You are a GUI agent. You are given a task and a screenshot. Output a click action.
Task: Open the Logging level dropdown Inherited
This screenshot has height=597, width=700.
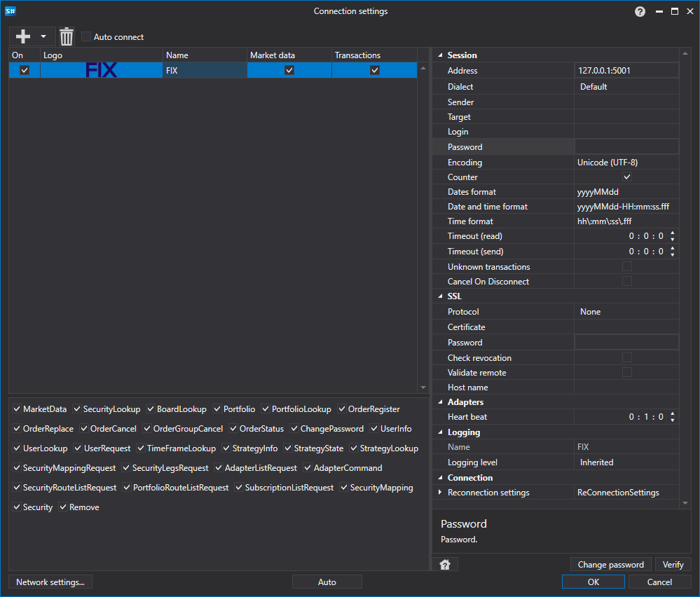coord(626,462)
